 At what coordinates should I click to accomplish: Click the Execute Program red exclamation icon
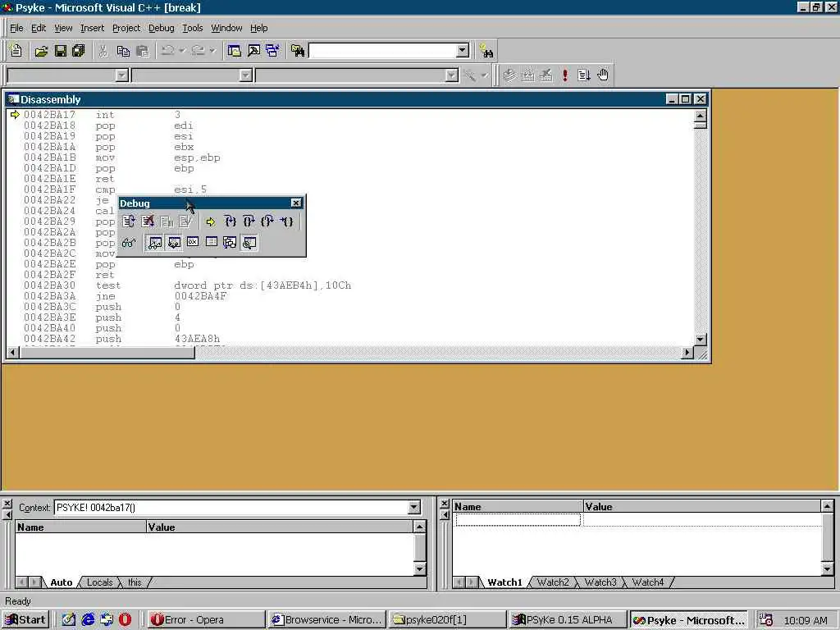(564, 75)
